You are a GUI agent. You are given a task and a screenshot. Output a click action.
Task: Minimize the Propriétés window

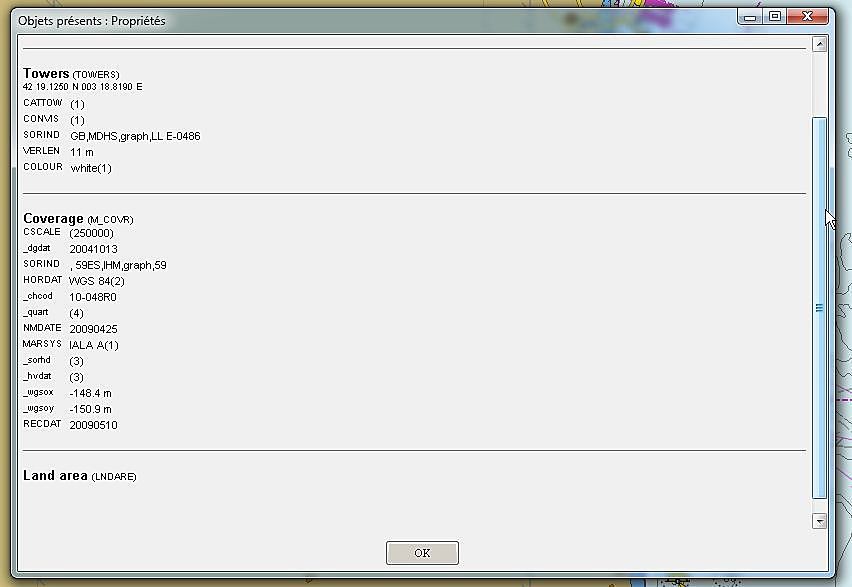pos(750,17)
